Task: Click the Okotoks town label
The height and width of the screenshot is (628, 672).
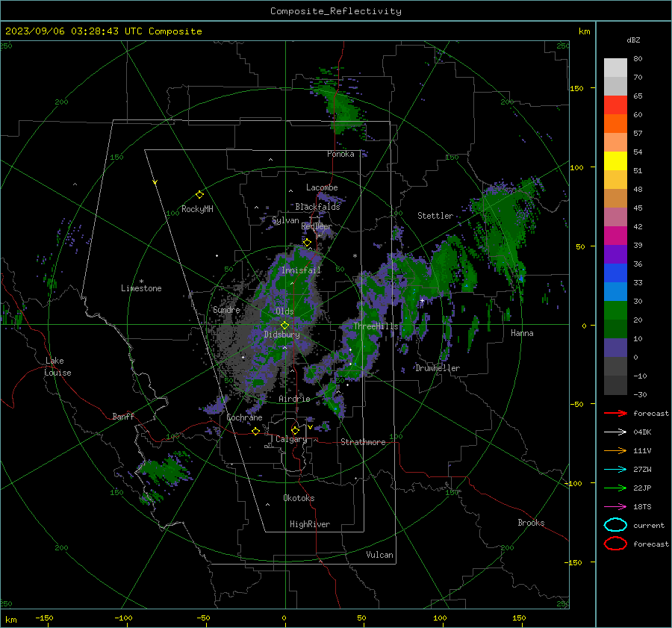Action: coord(299,498)
